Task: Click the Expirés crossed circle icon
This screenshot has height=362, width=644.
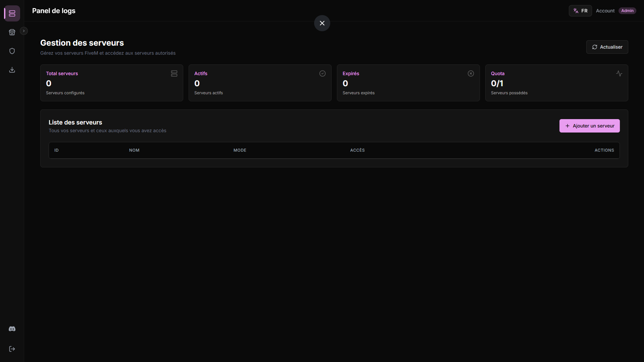Action: tap(471, 73)
